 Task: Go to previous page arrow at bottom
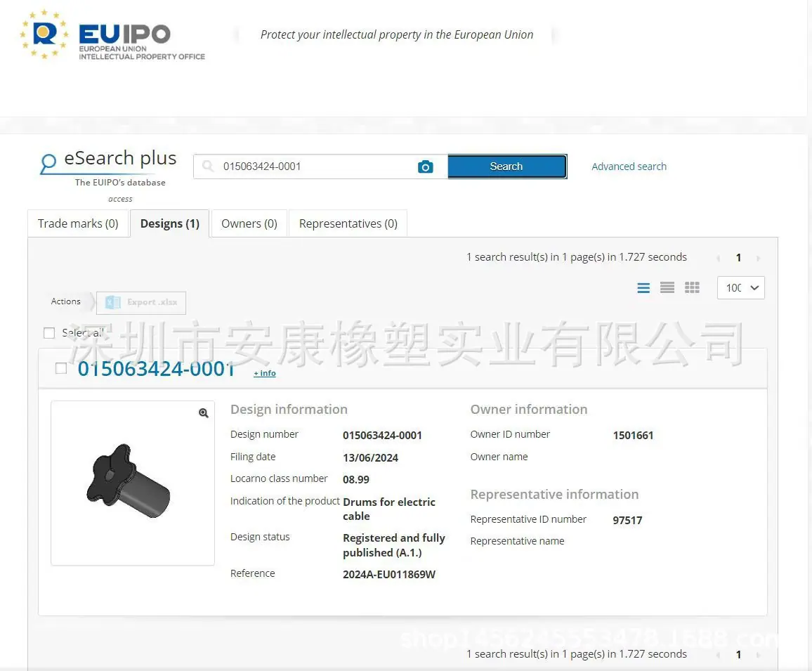coord(719,655)
